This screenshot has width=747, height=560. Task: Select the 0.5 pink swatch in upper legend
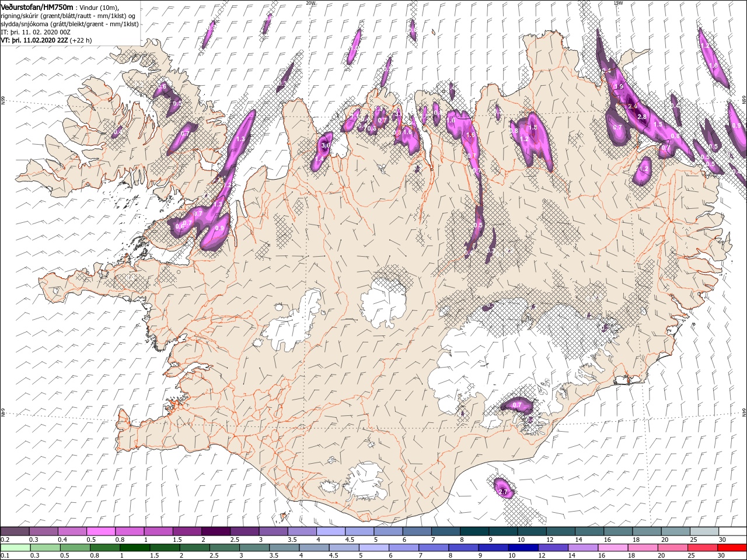[100, 531]
